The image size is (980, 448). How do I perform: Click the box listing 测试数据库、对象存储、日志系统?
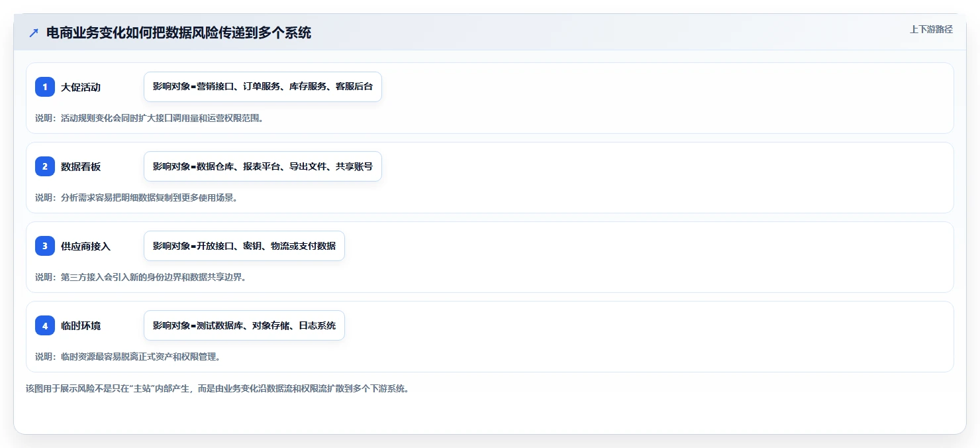pos(244,325)
